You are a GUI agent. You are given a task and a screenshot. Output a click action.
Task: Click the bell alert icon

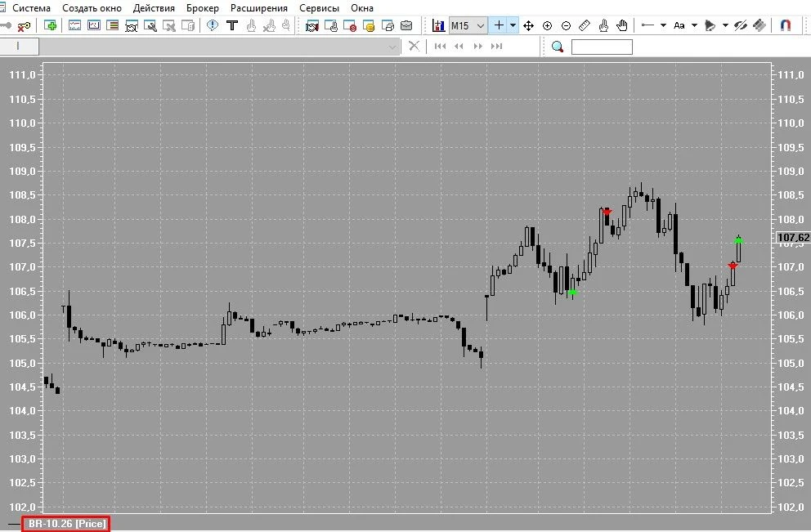(710, 25)
